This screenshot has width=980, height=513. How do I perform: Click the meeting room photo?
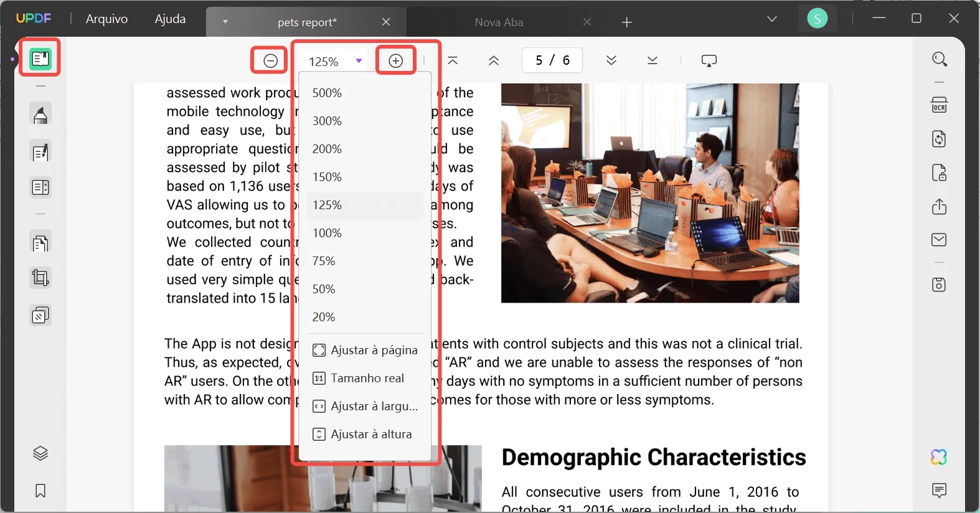pos(650,193)
